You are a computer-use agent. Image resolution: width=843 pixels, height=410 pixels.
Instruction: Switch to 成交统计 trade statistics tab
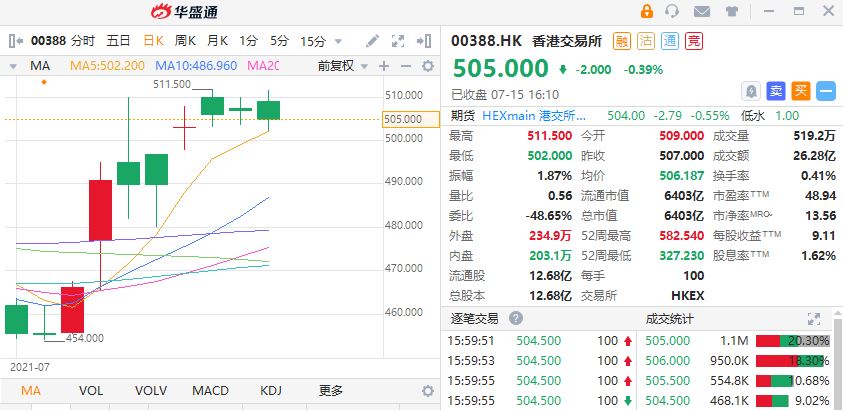pyautogui.click(x=669, y=319)
